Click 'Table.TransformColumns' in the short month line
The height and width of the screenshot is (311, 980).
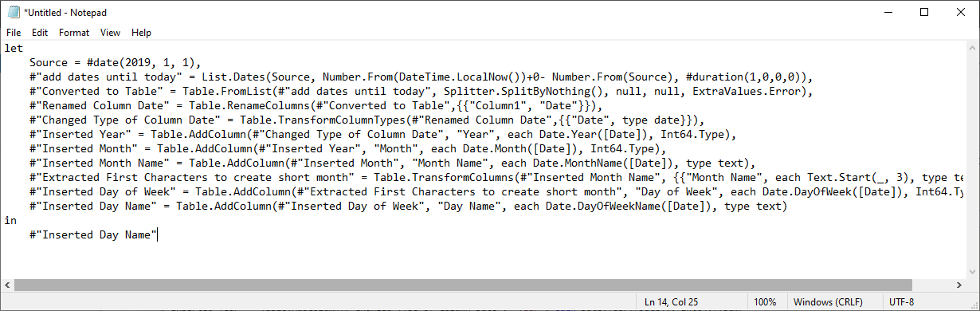pos(444,177)
